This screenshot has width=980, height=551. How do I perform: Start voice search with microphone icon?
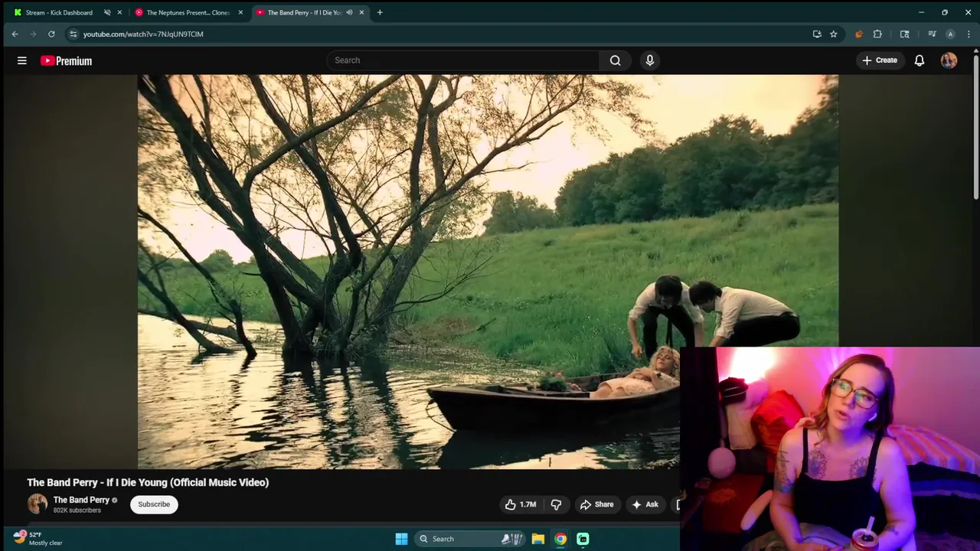click(650, 60)
